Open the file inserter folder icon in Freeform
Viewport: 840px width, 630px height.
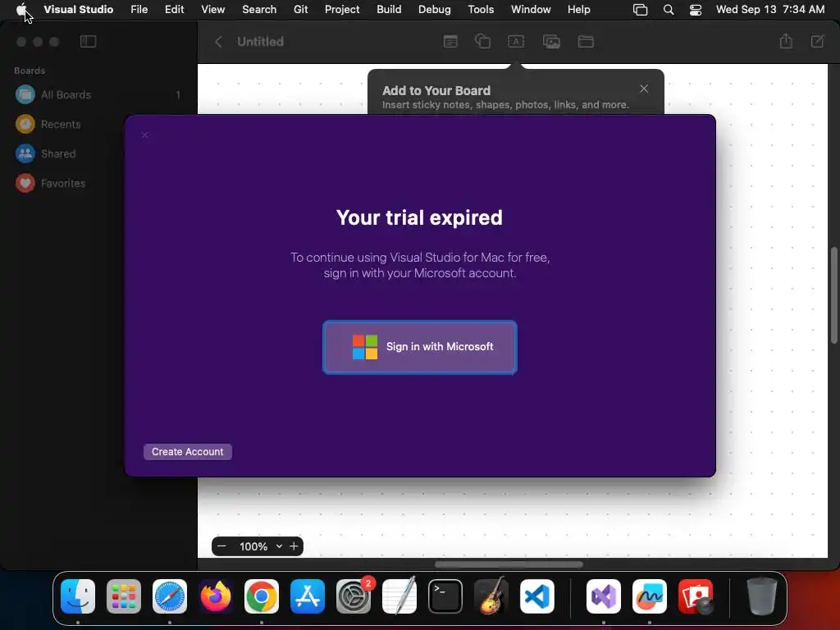pos(586,41)
